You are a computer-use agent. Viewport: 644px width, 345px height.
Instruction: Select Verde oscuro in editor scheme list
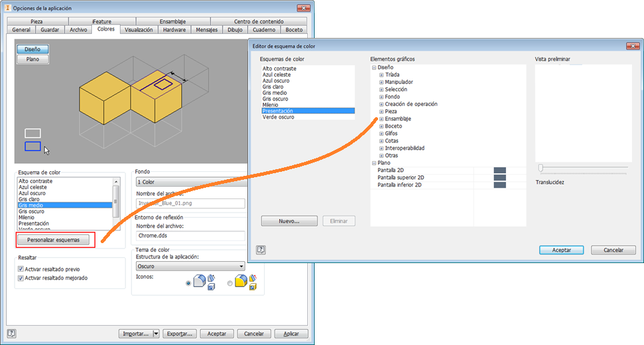point(279,117)
